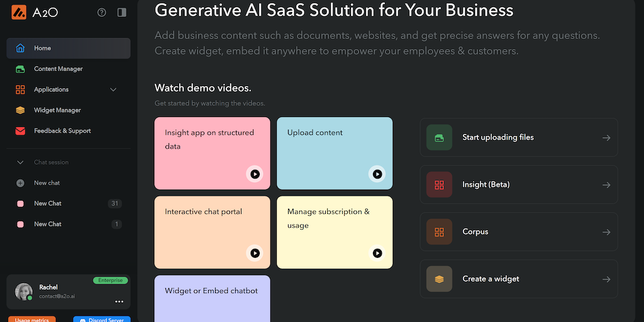Open the Discord Server button
644x322 pixels.
(x=102, y=319)
